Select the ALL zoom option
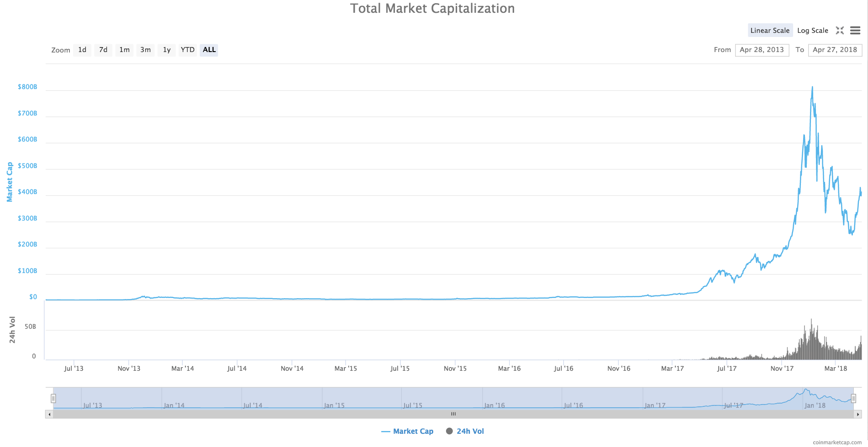Image resolution: width=868 pixels, height=447 pixels. (209, 50)
